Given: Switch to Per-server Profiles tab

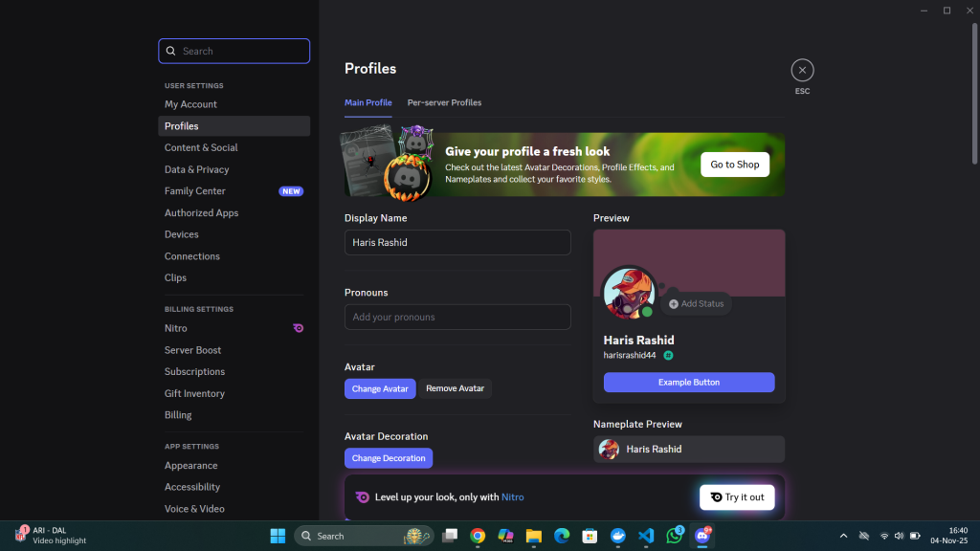Looking at the screenshot, I should coord(444,102).
